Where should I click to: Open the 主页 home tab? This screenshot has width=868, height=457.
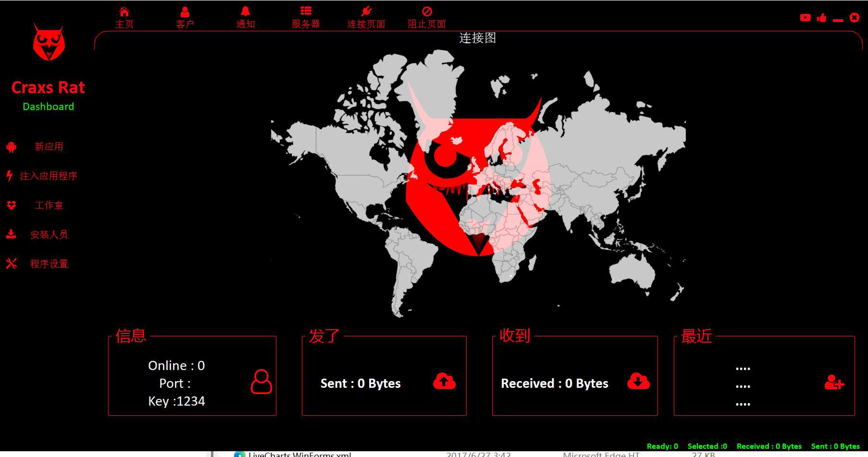(x=124, y=18)
